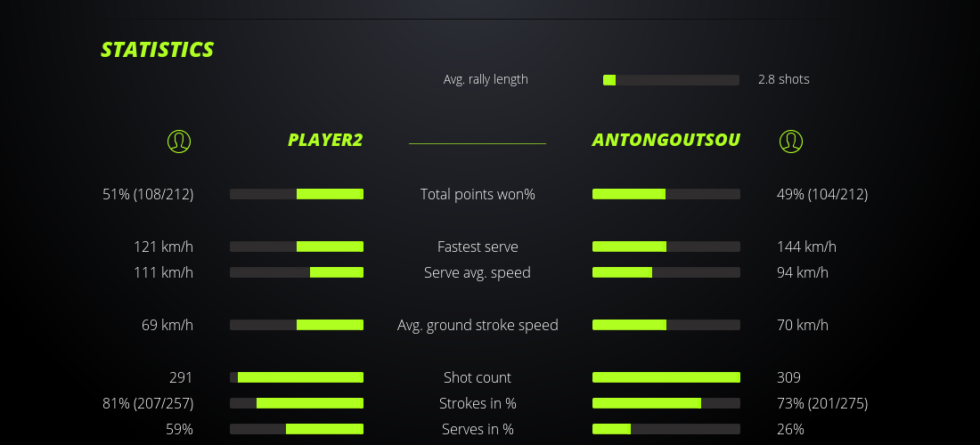Viewport: 980px width, 445px height.
Task: Click ANTONGOUTSOU's Fastest serve bar
Action: point(666,247)
